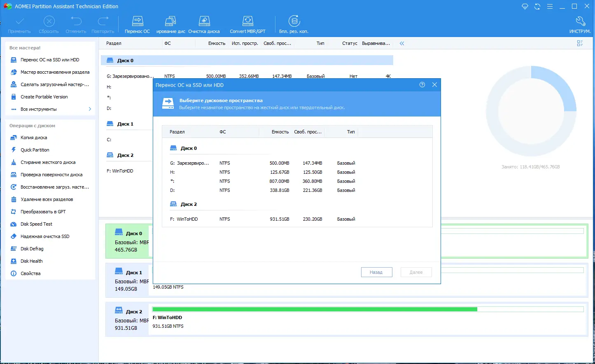Viewport: 595px width, 364px height.
Task: Open Disk Speed Test from sidebar
Action: point(36,224)
